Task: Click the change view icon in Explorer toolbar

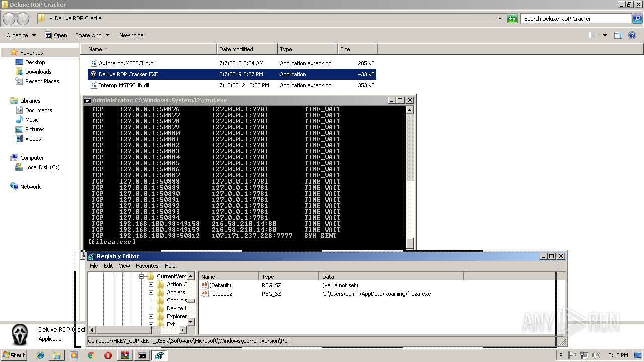Action: point(593,35)
